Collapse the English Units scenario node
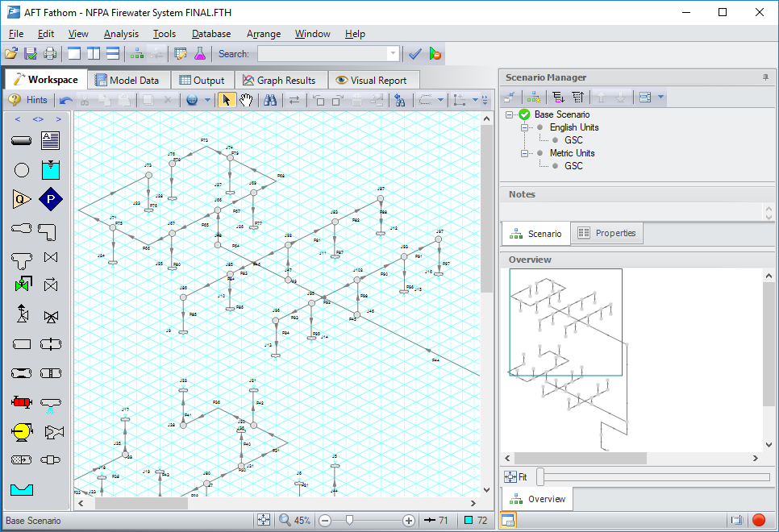Image resolution: width=779 pixels, height=532 pixels. (x=524, y=127)
